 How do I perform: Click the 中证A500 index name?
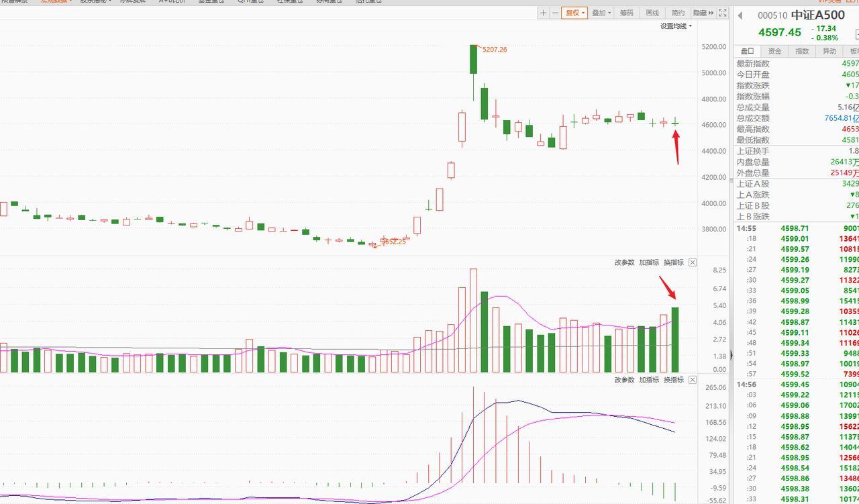(x=818, y=15)
